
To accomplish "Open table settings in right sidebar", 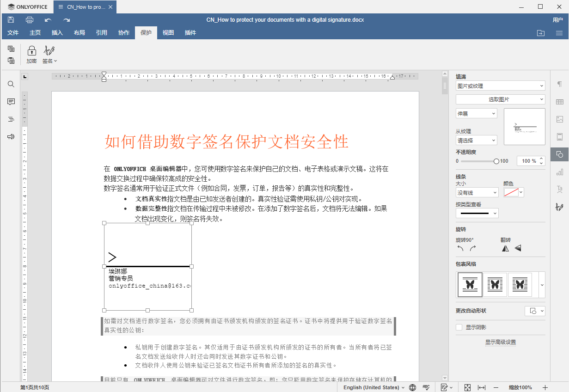I will point(559,102).
